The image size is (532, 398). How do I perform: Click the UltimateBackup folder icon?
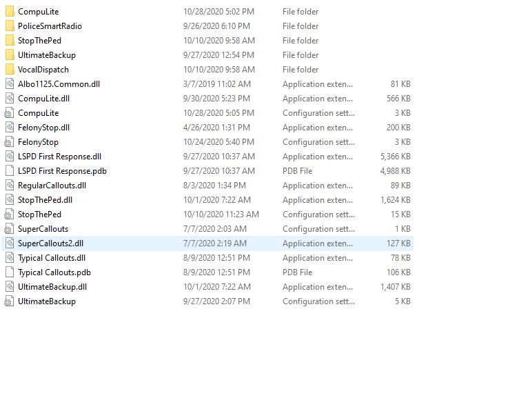point(10,55)
